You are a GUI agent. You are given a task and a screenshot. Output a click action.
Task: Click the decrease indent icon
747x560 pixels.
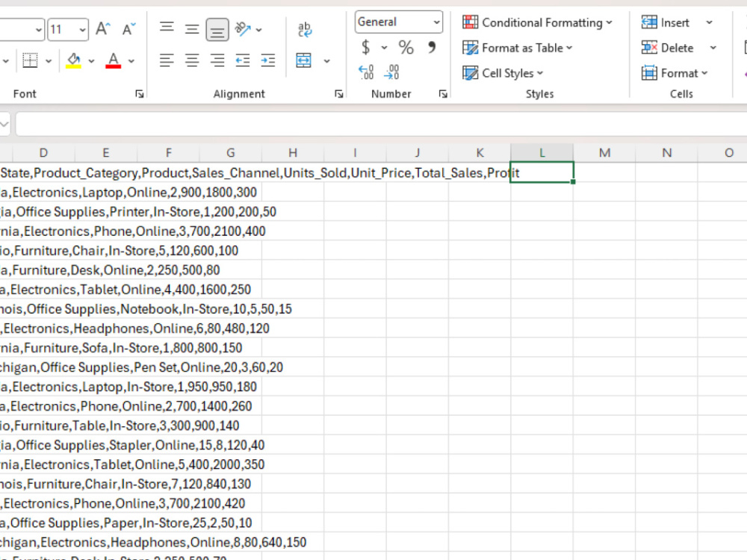point(243,60)
